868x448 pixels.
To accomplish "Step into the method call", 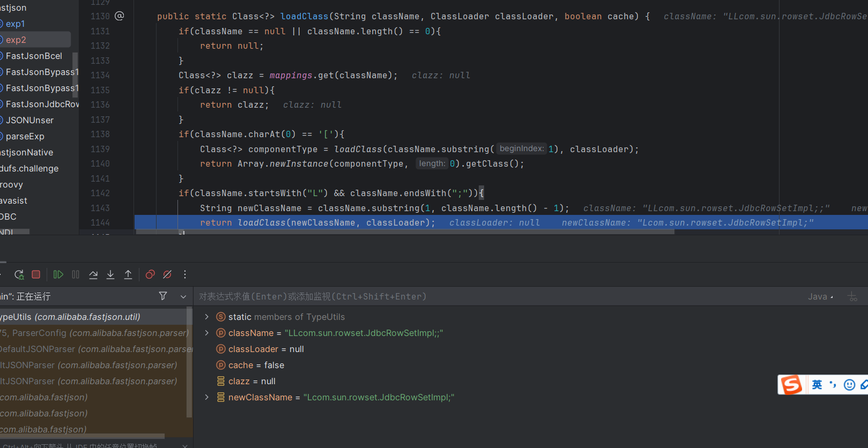I will point(110,274).
